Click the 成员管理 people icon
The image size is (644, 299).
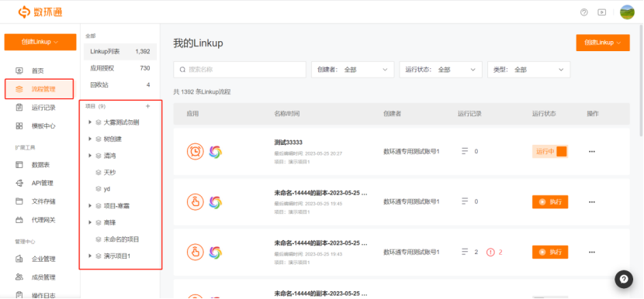(19, 277)
